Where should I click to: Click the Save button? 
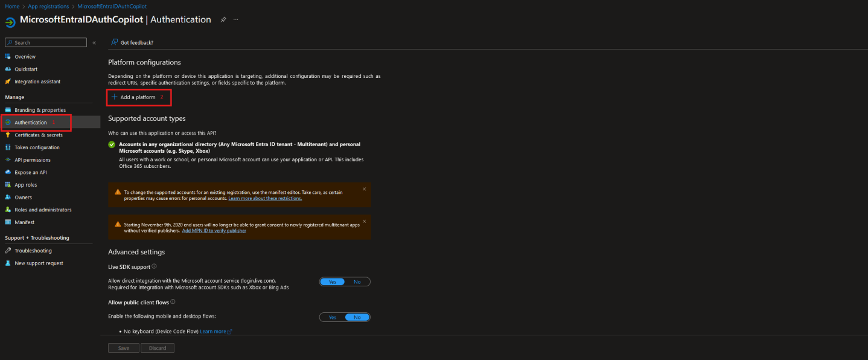124,348
